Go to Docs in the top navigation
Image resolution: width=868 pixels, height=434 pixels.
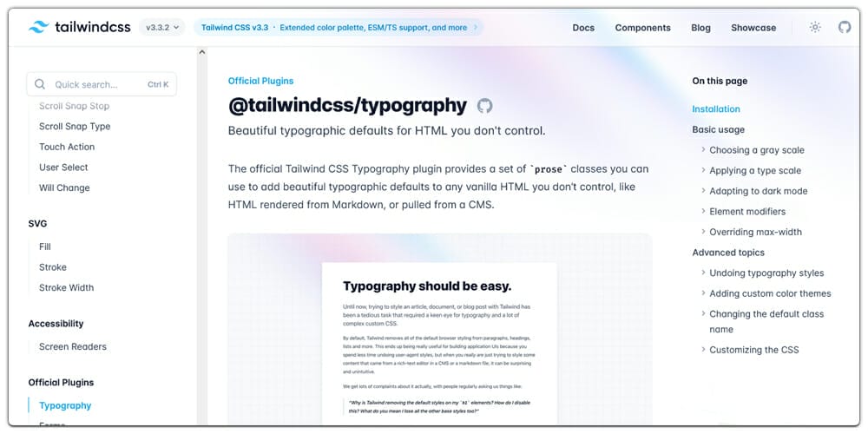[x=583, y=28]
